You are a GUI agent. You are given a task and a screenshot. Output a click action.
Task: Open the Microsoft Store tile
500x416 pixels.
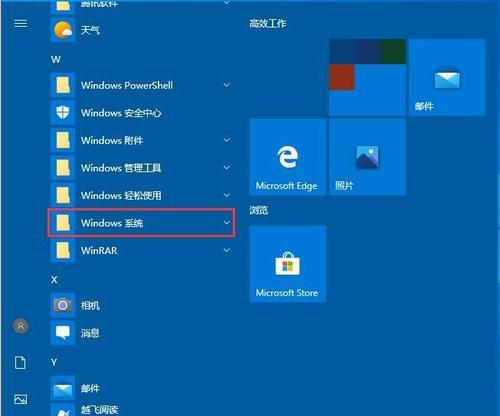[288, 264]
